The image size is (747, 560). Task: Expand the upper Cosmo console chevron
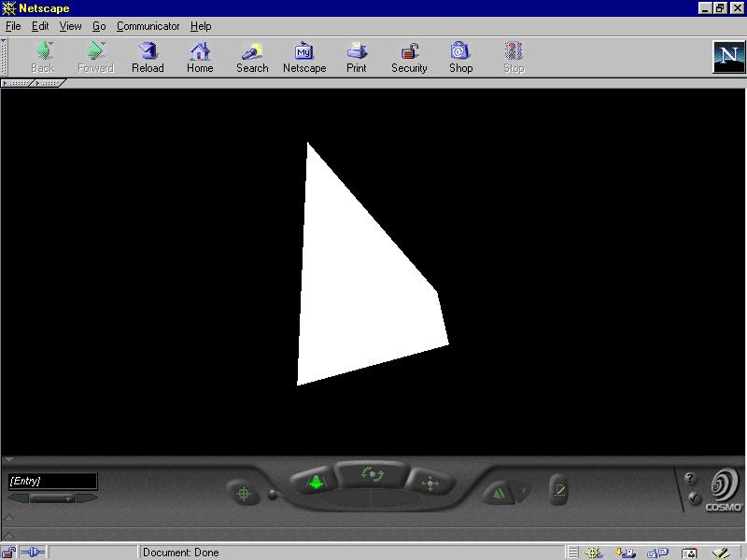click(x=9, y=518)
